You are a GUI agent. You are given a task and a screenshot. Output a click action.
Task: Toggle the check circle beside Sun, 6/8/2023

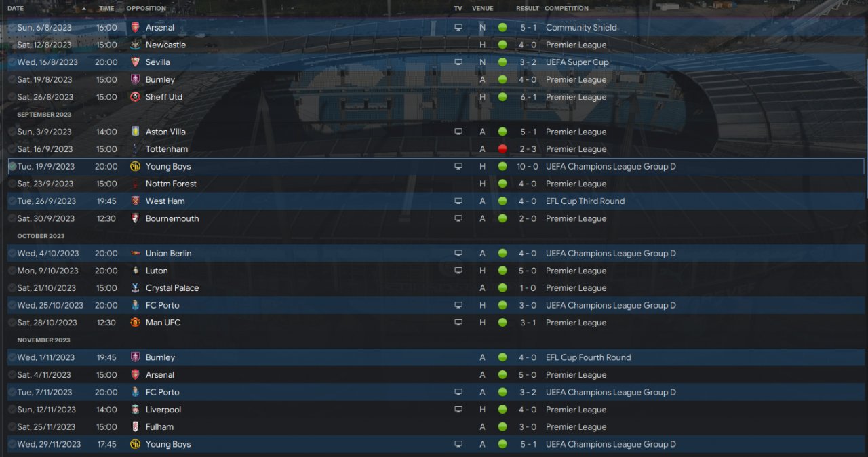[x=12, y=28]
